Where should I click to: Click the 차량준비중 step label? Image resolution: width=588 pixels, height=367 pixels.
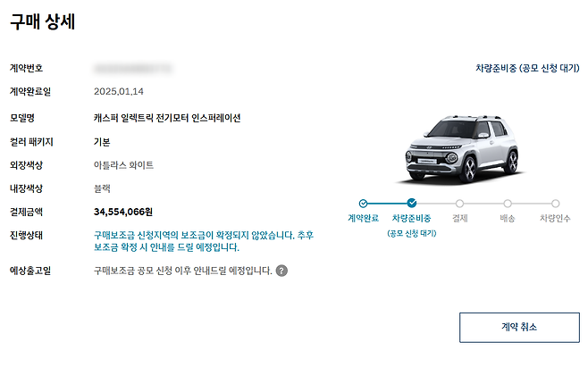(x=411, y=218)
